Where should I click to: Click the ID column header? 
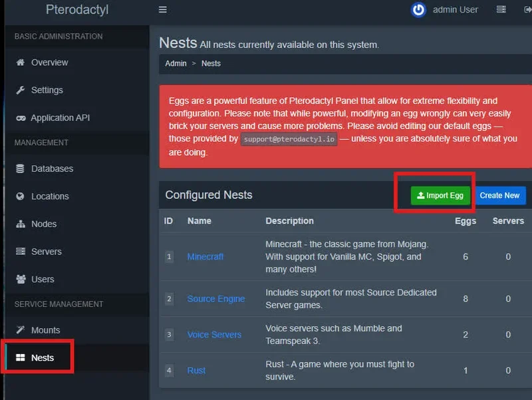(x=168, y=221)
